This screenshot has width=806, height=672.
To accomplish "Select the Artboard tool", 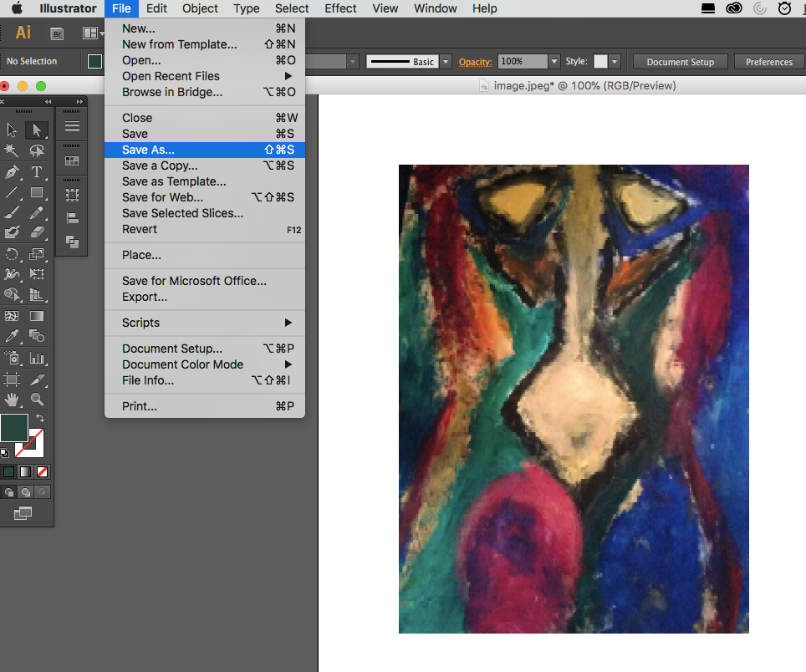I will (x=12, y=379).
